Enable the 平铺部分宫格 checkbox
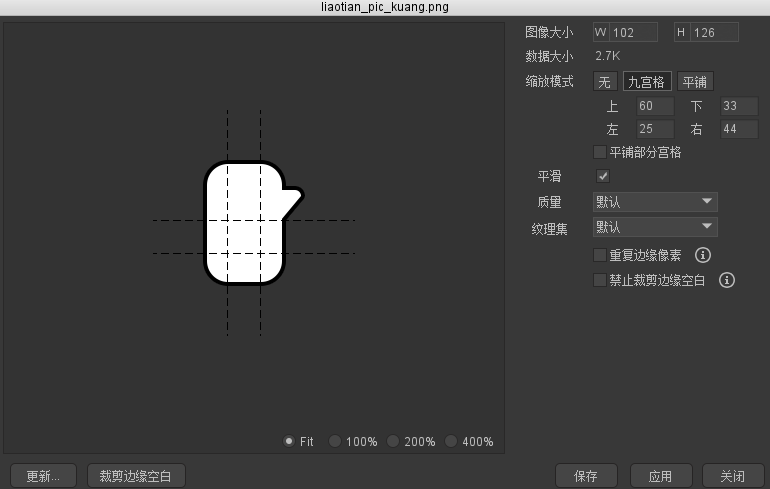Screen dimensions: 770x489 coord(600,152)
